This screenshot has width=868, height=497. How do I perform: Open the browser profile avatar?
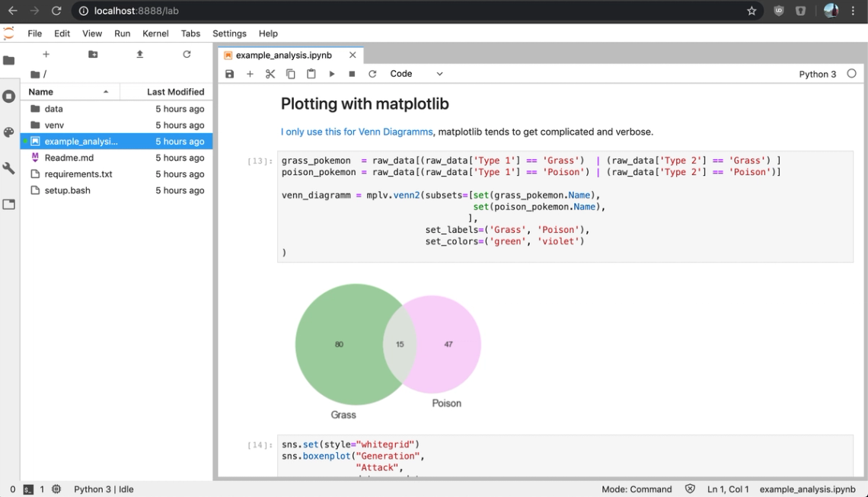(831, 11)
